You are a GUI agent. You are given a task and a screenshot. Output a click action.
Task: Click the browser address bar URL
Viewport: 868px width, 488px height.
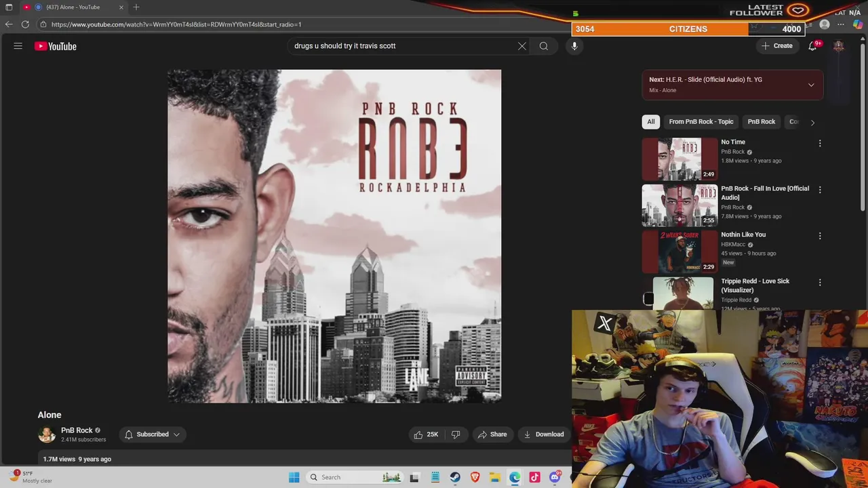[176, 24]
